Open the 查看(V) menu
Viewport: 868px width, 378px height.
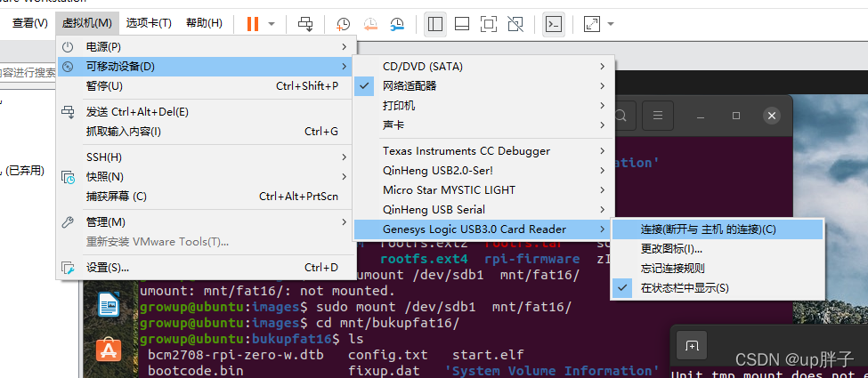point(30,23)
